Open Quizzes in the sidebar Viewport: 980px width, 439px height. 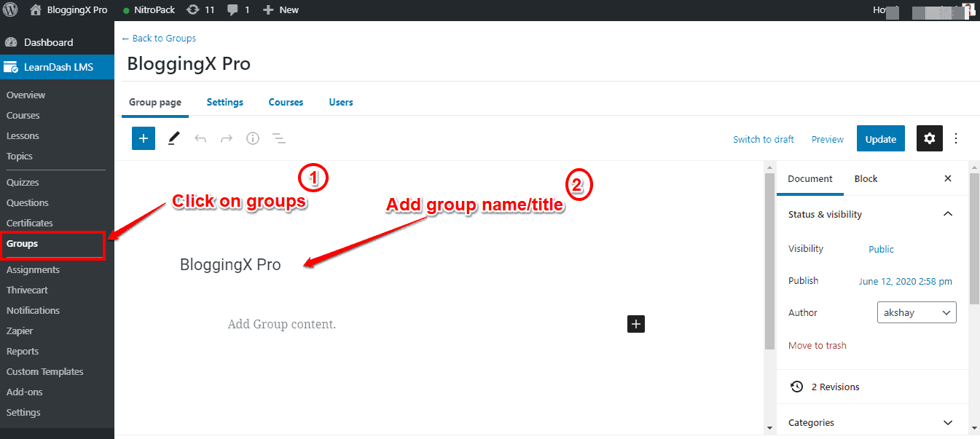23,183
